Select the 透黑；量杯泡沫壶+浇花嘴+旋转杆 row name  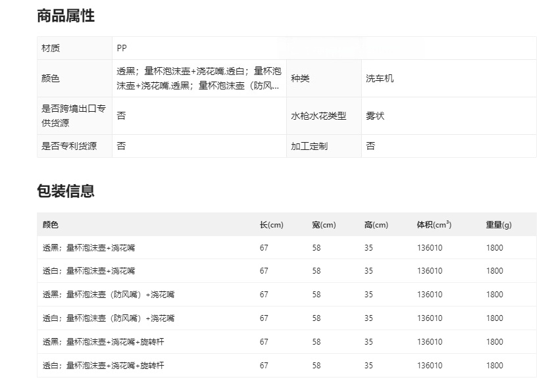[103, 342]
